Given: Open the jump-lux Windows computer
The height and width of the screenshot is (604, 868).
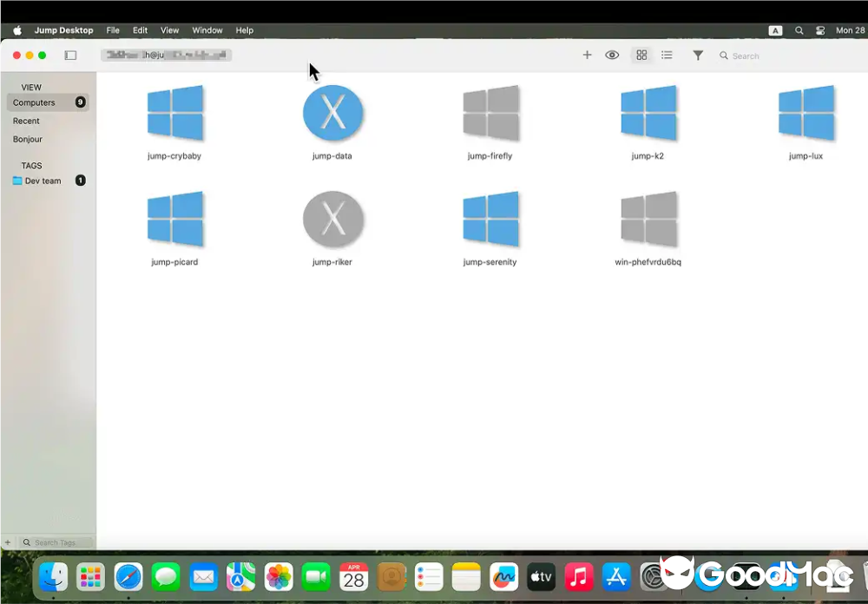Looking at the screenshot, I should pos(806,113).
